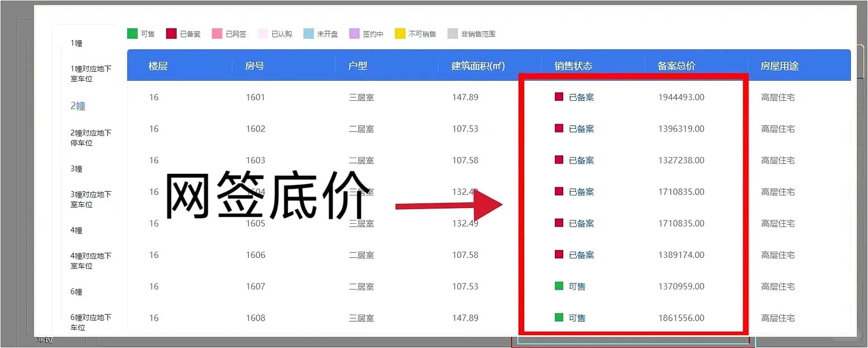Click the 户型 column header
This screenshot has height=348, width=868.
pos(358,66)
